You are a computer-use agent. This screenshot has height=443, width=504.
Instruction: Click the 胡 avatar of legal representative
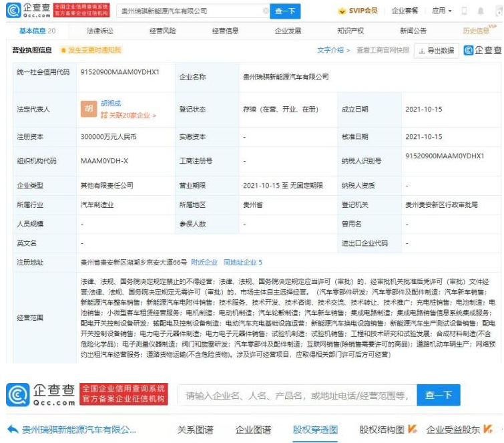[x=89, y=109]
